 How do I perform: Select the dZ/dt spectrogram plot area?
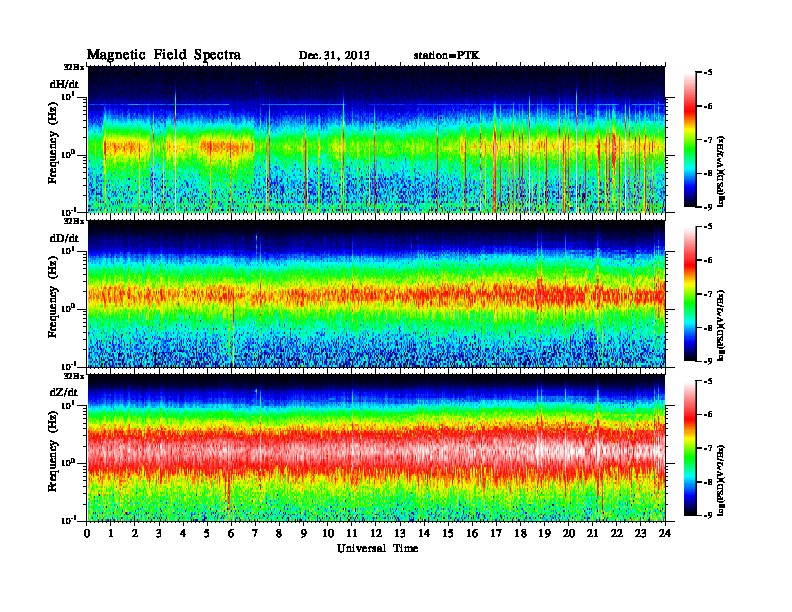coord(377,448)
